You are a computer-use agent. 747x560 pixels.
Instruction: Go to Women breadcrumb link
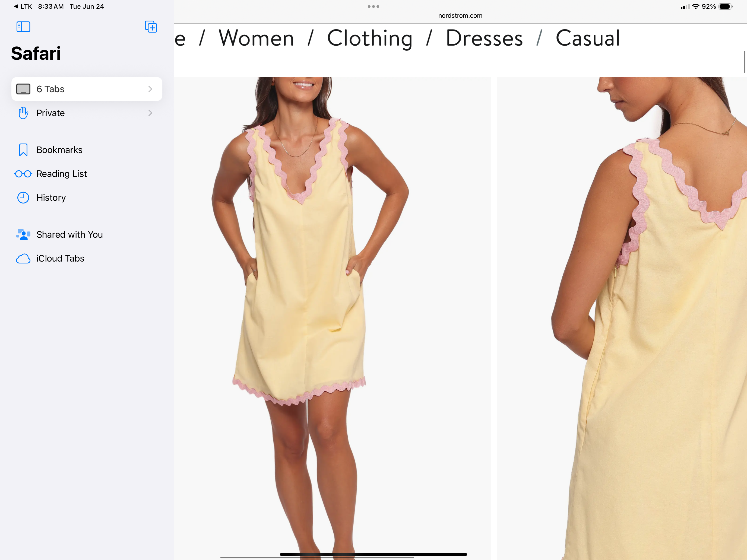[256, 38]
